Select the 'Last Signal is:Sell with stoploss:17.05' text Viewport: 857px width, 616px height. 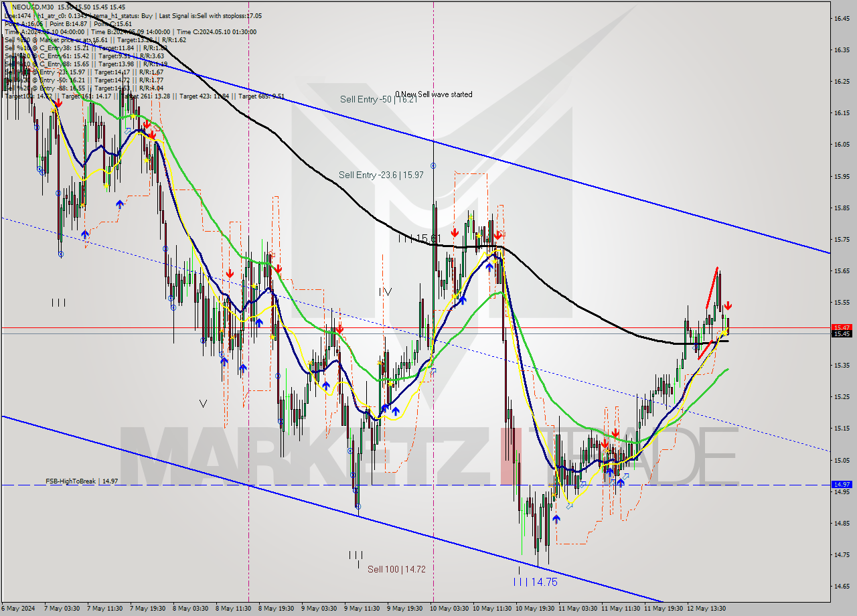click(210, 16)
